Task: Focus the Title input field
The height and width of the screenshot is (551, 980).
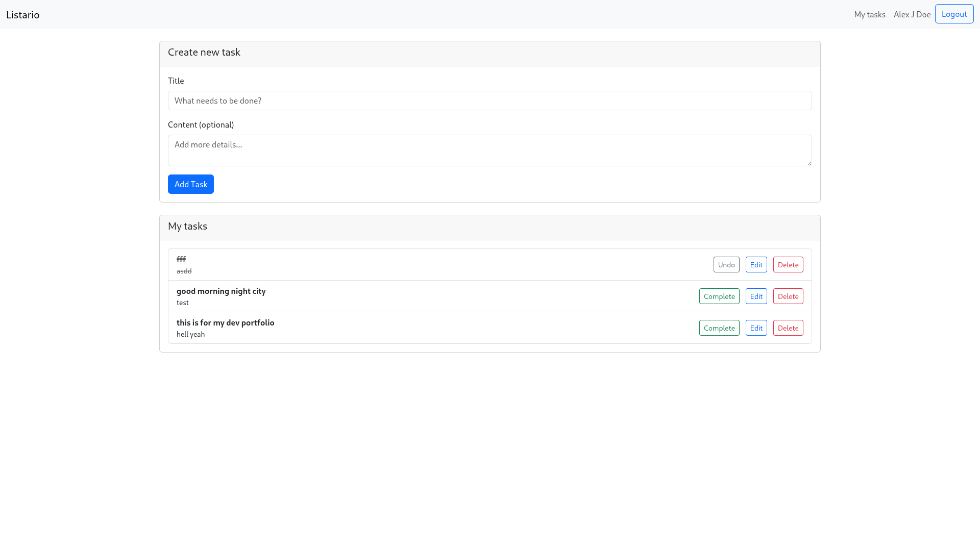Action: pos(489,101)
